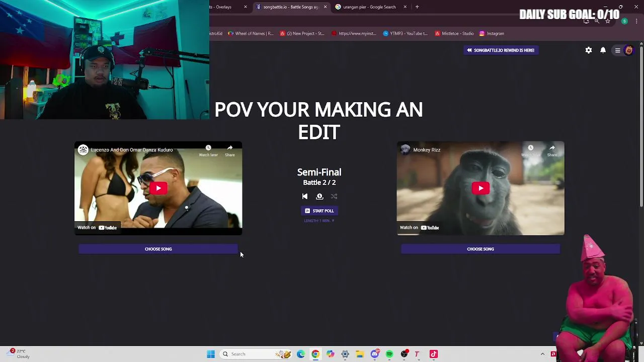This screenshot has height=362, width=644.
Task: Open the red T app on taskbar
Action: pyautogui.click(x=417, y=354)
